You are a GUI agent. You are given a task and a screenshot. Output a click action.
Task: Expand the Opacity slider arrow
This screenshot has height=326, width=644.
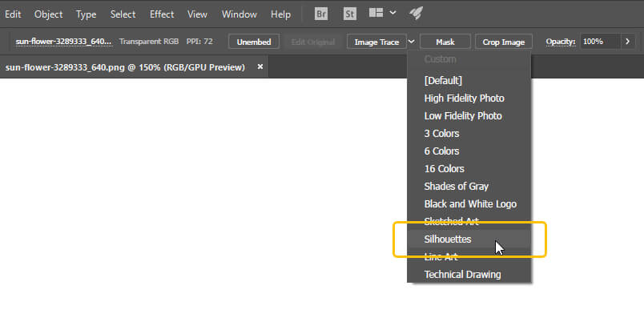pyautogui.click(x=627, y=42)
